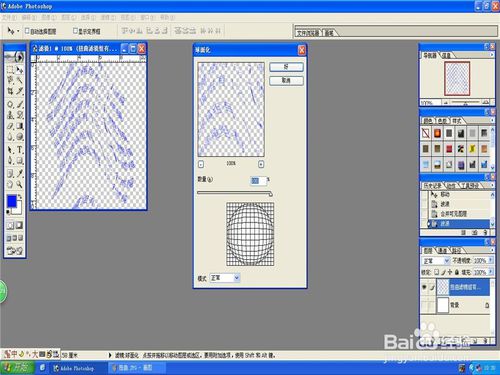Toggle lock transparent pixels in Layers panel
Screen dimensions: 500x375
437,272
